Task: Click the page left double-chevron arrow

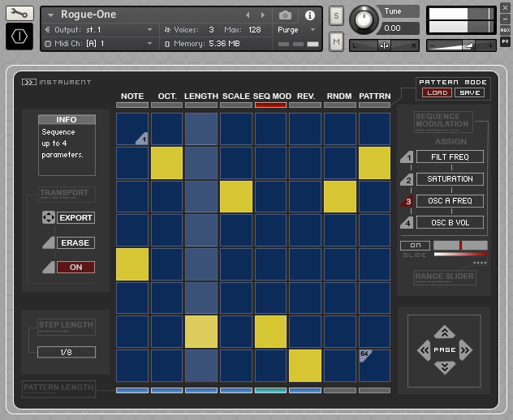Action: click(423, 350)
